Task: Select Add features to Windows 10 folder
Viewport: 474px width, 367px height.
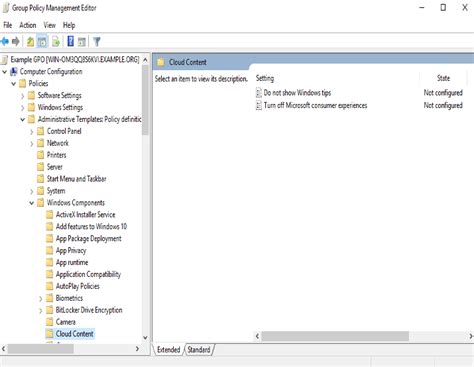Action: [91, 226]
